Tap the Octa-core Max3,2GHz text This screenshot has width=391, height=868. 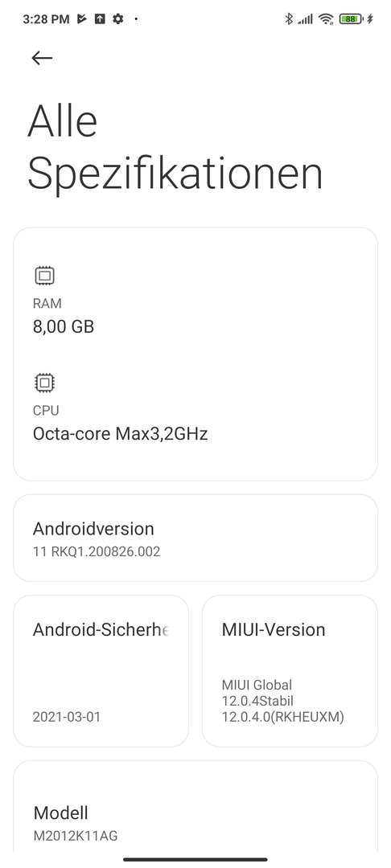(x=120, y=433)
